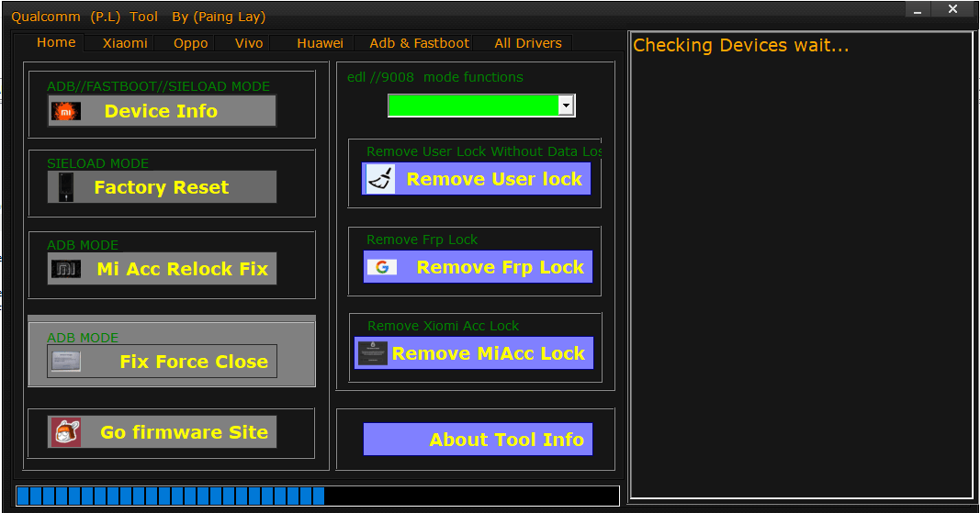Click the broom icon on Remove User lock
This screenshot has height=513, width=980.
[x=379, y=179]
